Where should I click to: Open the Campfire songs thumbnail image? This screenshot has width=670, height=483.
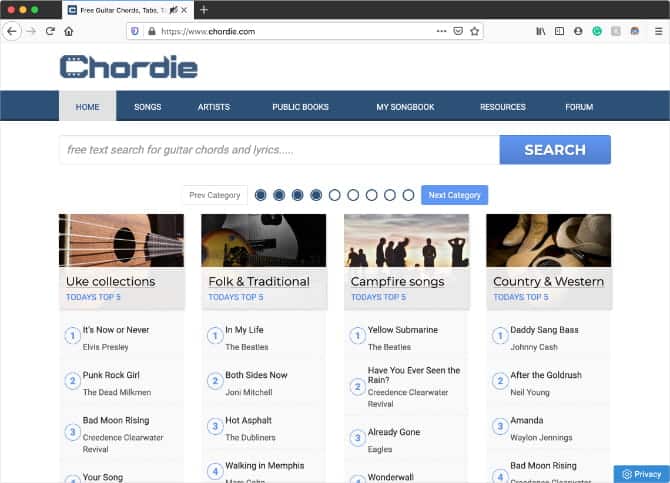pyautogui.click(x=406, y=240)
